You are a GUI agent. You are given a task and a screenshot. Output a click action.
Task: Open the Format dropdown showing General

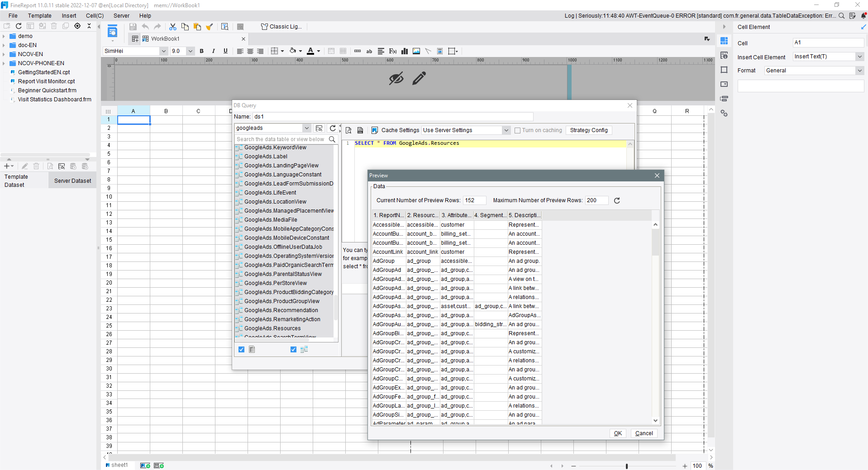click(858, 71)
